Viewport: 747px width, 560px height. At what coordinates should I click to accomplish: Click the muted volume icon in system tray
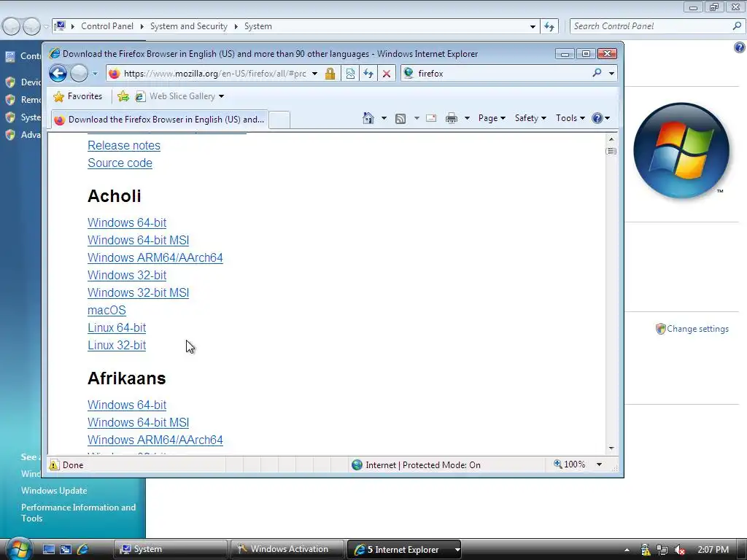tap(680, 550)
